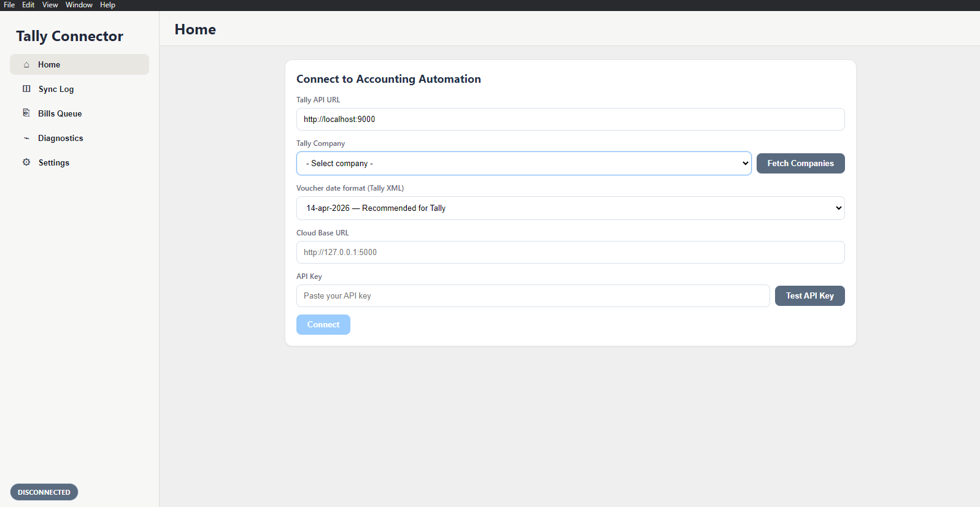The width and height of the screenshot is (980, 507).
Task: Click the Bills Queue document icon
Action: [x=26, y=113]
